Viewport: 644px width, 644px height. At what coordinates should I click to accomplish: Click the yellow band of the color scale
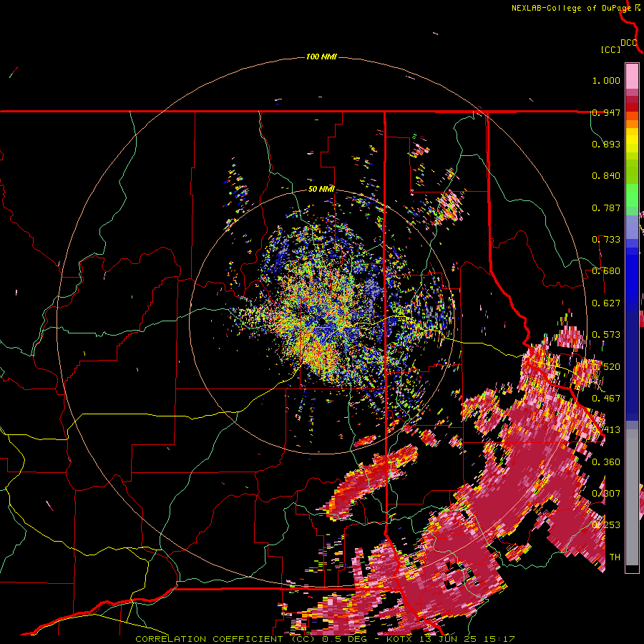coord(632,141)
